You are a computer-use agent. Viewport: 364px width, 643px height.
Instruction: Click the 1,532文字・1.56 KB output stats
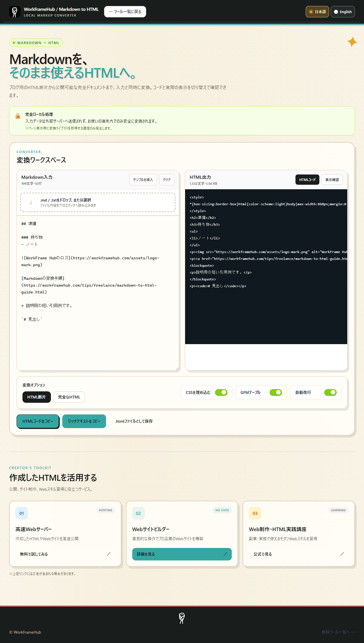[203, 184]
